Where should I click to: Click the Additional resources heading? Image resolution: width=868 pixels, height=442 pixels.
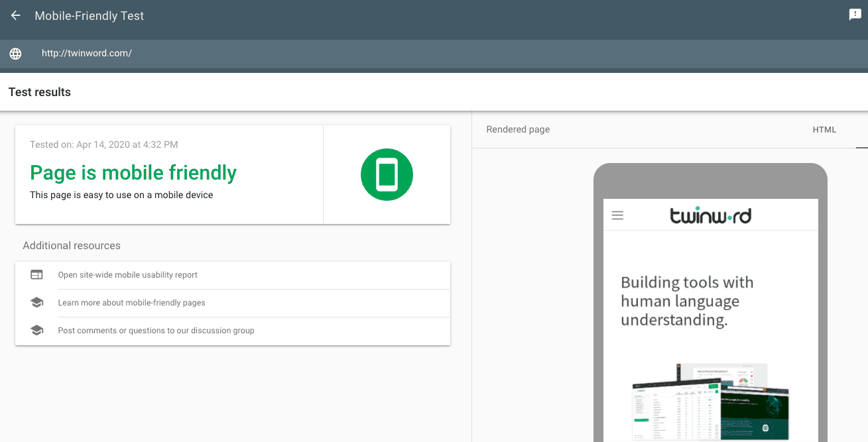tap(72, 246)
